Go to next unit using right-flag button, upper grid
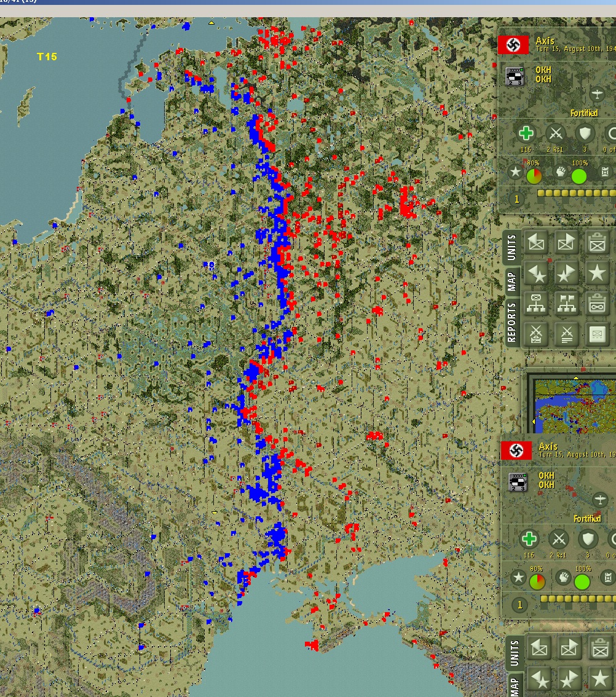This screenshot has height=697, width=616. click(x=566, y=243)
